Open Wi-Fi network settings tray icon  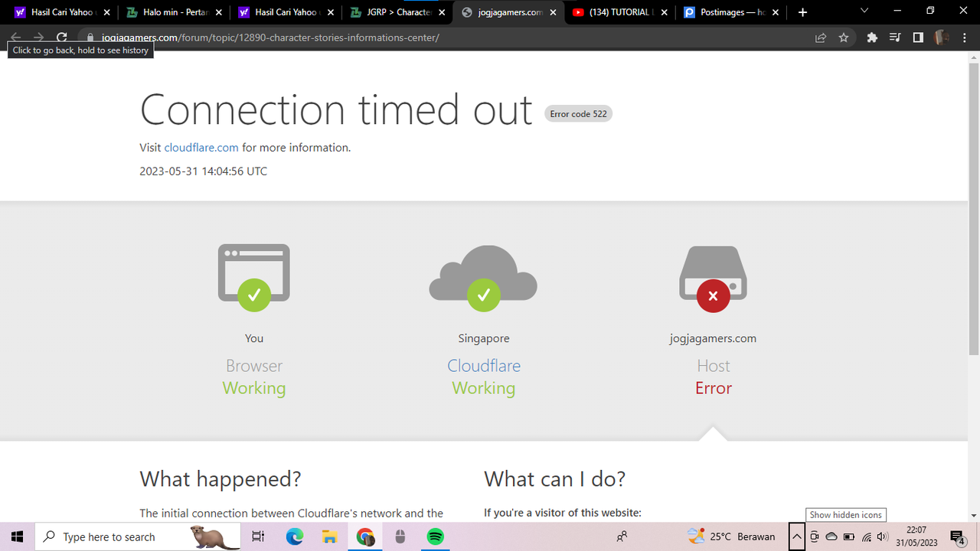[x=866, y=536]
